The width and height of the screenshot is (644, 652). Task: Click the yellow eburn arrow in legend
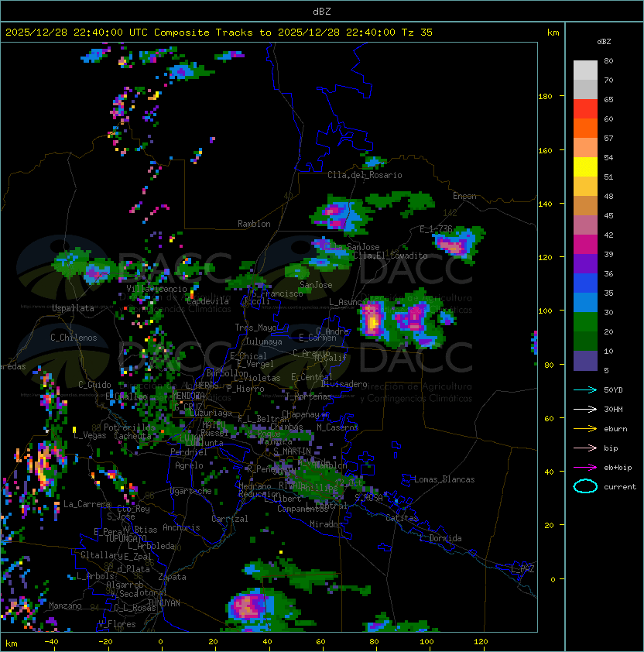point(585,429)
